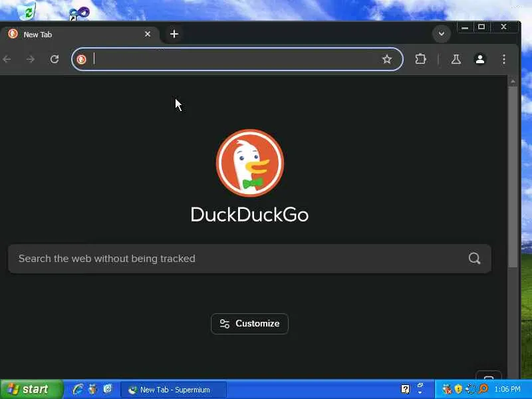Click the second Quick Launch icon
Screen dimensions: 532x399
[92, 389]
